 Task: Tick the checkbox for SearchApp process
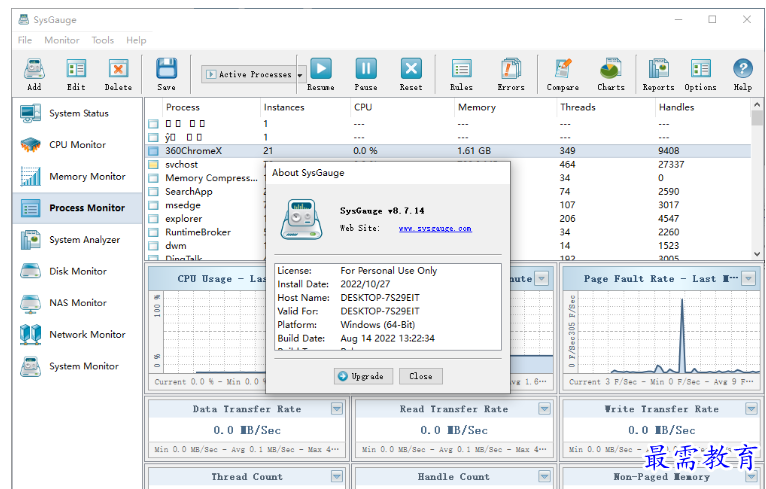pyautogui.click(x=153, y=191)
